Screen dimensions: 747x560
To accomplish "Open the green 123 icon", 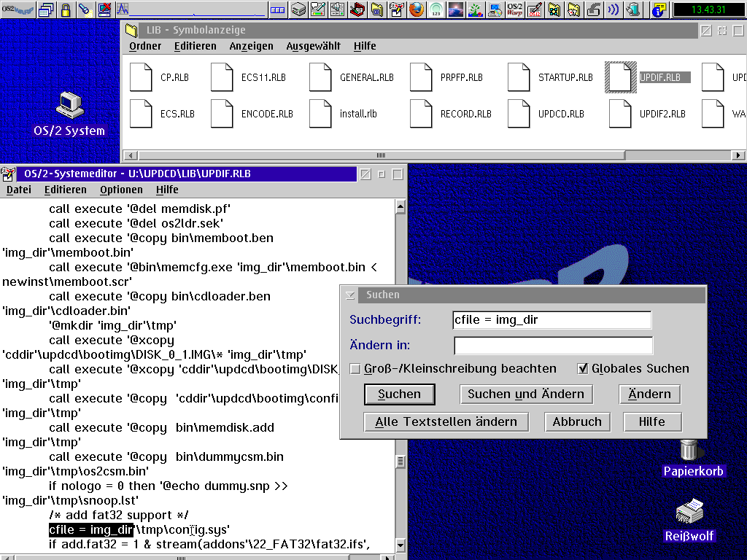I will (x=436, y=9).
